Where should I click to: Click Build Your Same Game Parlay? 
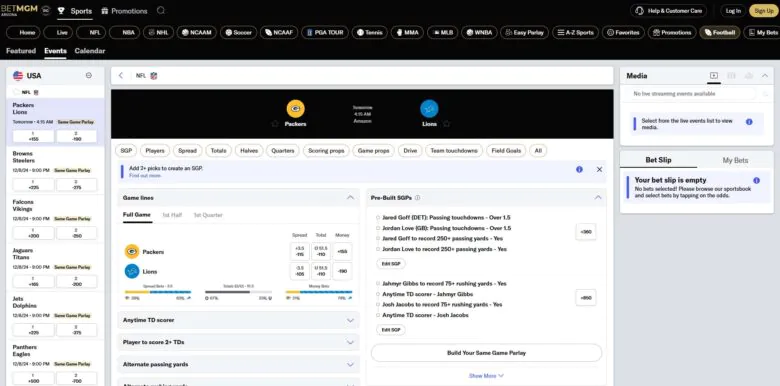point(486,353)
